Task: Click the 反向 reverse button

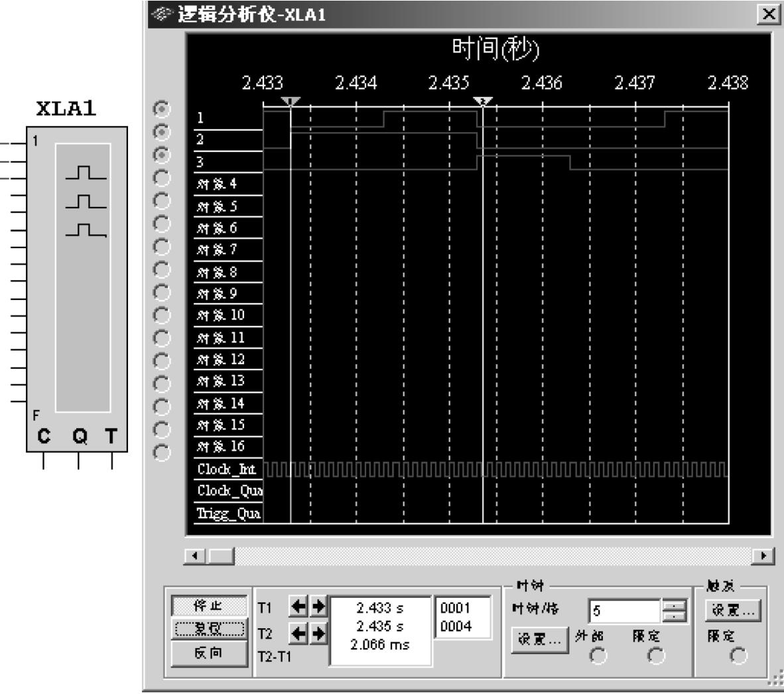Action: (209, 653)
